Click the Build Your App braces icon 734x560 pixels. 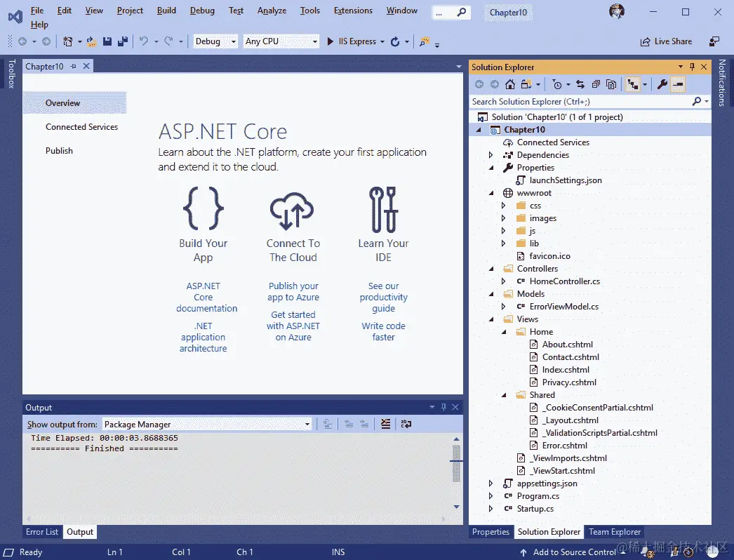203,208
